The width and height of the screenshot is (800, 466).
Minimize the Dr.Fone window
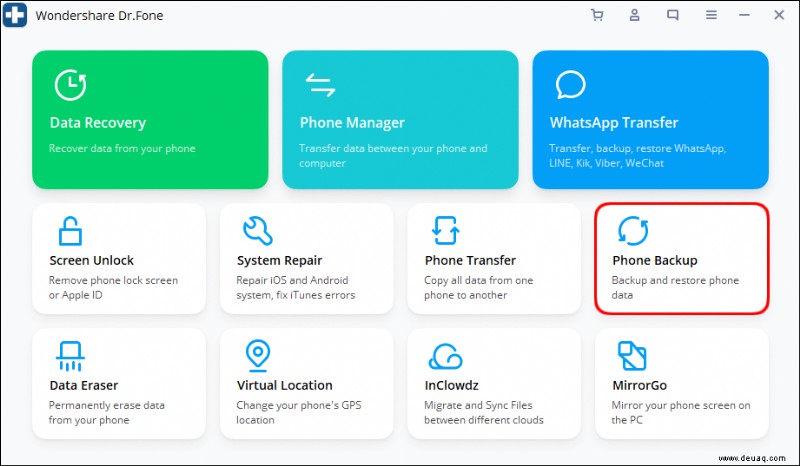point(744,15)
